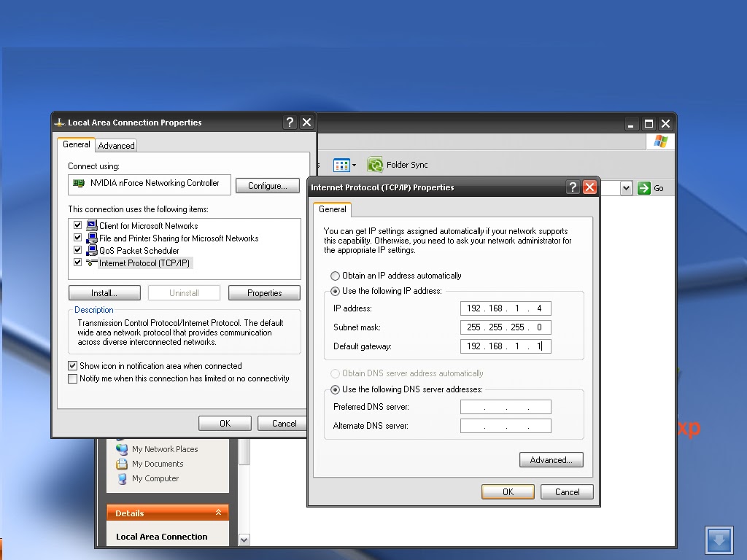Click the QoS Packet Scheduler icon

(x=91, y=250)
